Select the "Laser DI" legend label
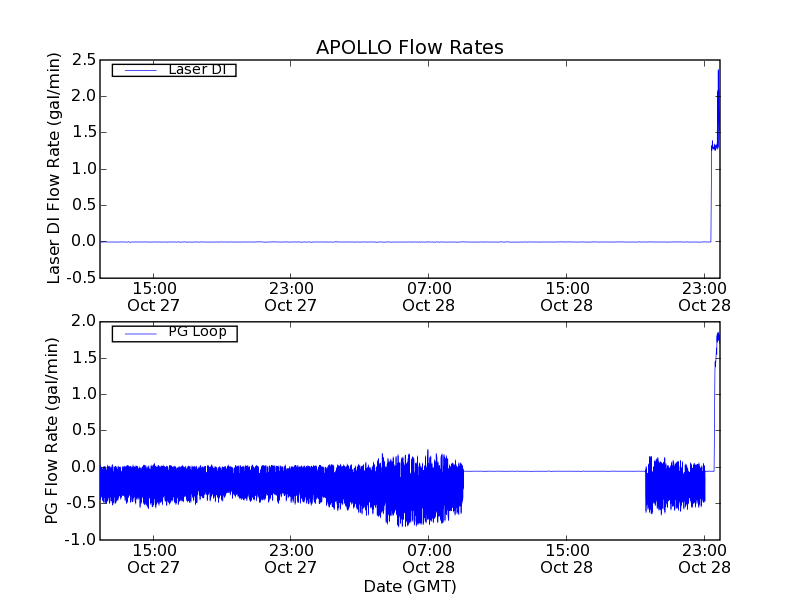The image size is (800, 600). click(196, 70)
